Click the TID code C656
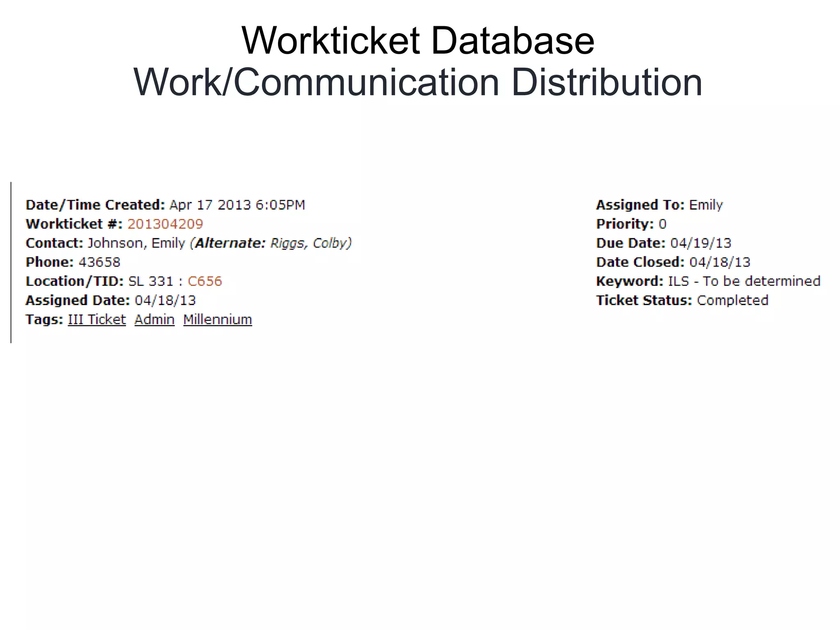This screenshot has width=840, height=630. [x=205, y=281]
